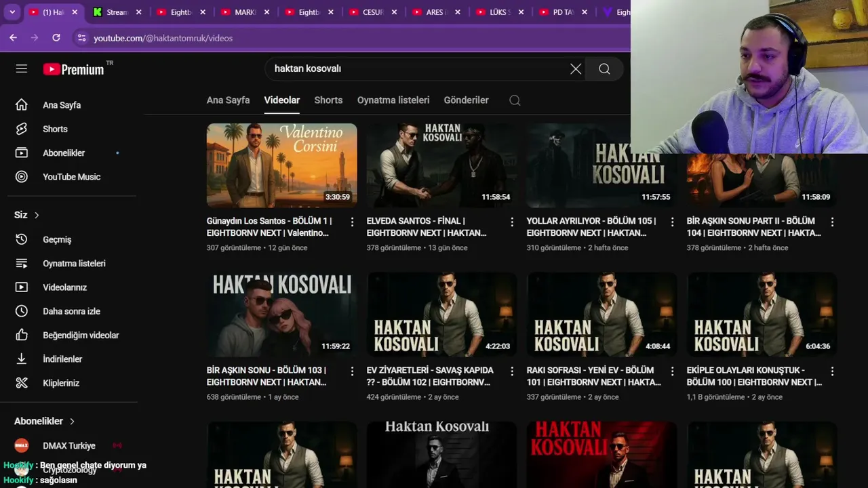Click the site info icon in the address bar
The image size is (868, 488).
[x=81, y=38]
